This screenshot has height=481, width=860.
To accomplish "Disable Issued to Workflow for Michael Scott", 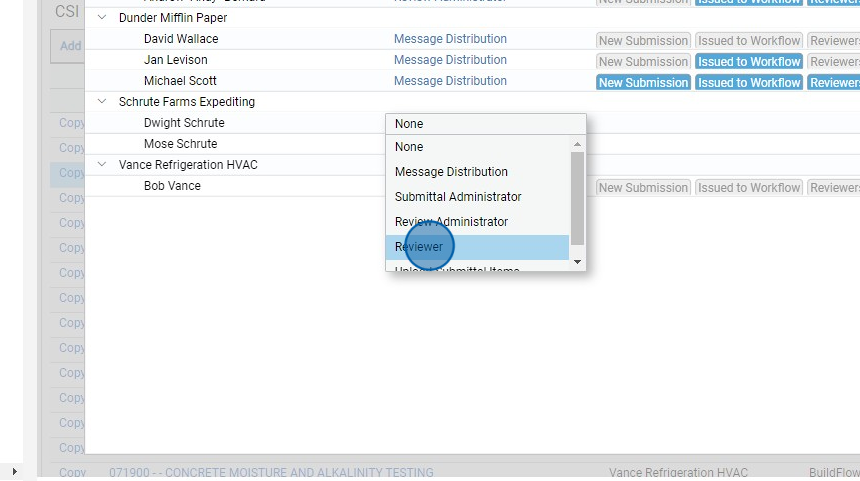I will [x=749, y=82].
